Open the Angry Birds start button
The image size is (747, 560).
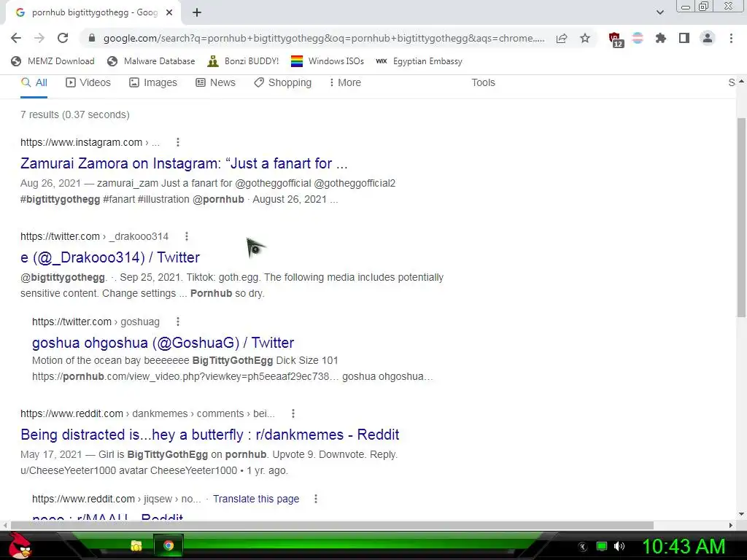20,545
